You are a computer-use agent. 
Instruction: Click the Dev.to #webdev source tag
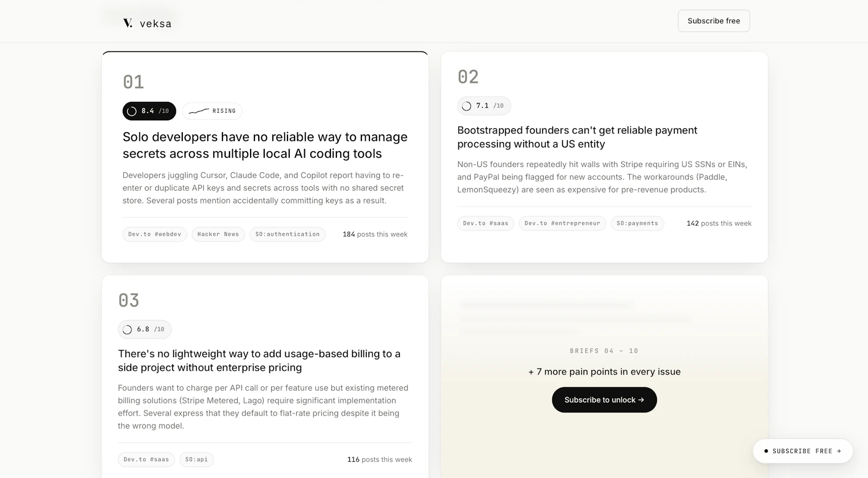(x=155, y=234)
